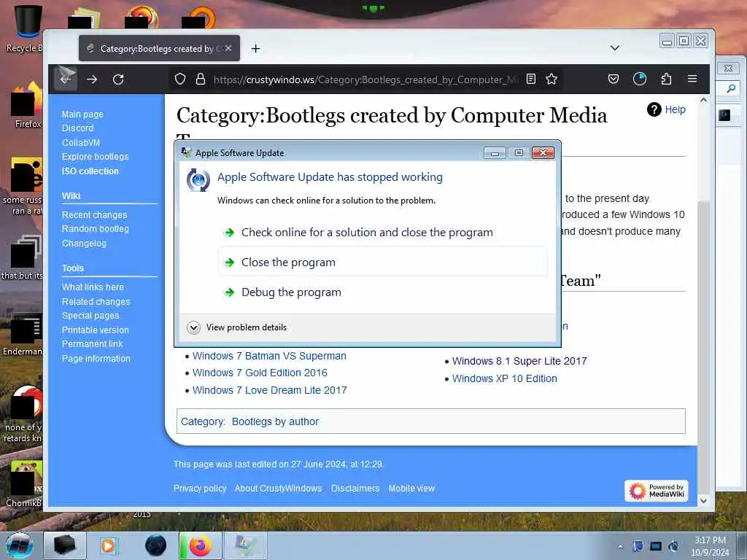The height and width of the screenshot is (560, 747).
Task: Show hidden system tray icons arrow
Action: pos(620,546)
